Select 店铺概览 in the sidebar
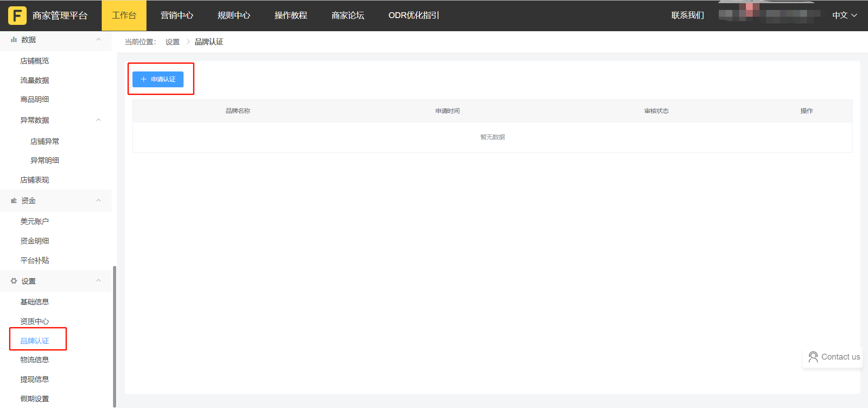Viewport: 868px width, 408px height. coord(35,61)
